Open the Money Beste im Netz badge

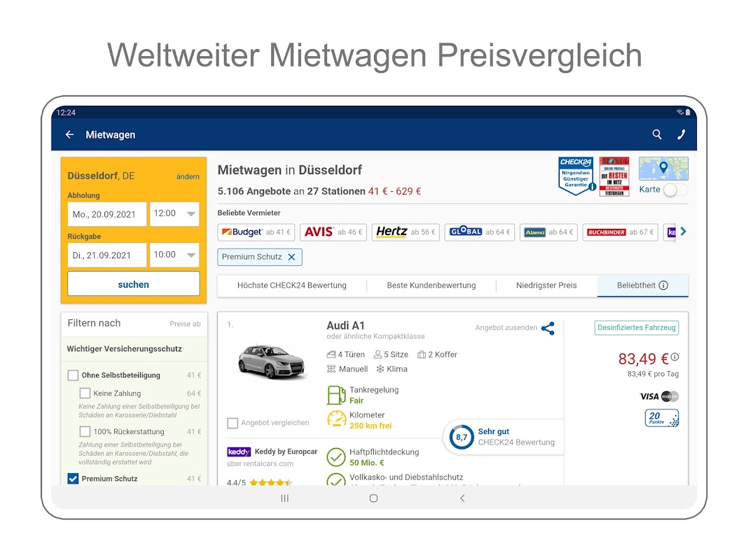pyautogui.click(x=614, y=176)
